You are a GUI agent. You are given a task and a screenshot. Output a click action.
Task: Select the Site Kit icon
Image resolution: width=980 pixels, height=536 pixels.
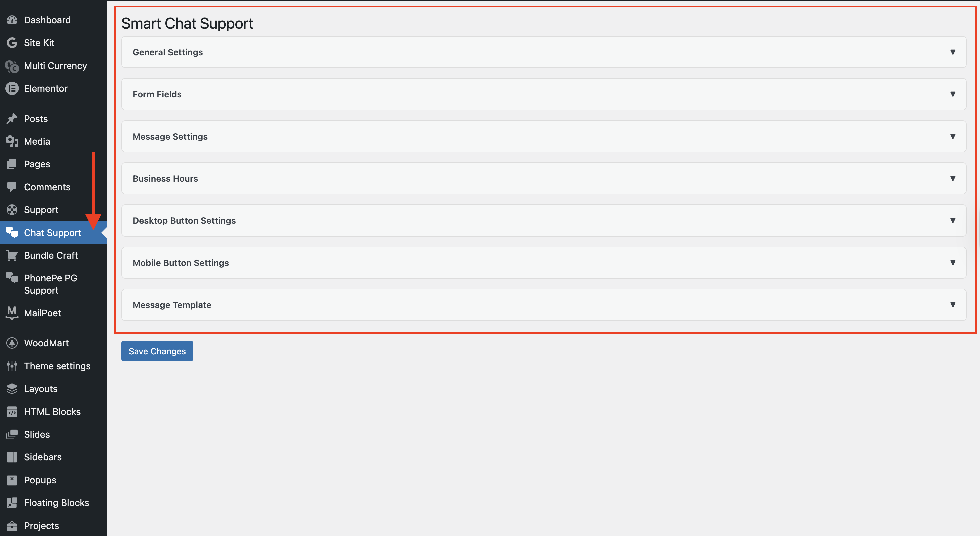(12, 43)
